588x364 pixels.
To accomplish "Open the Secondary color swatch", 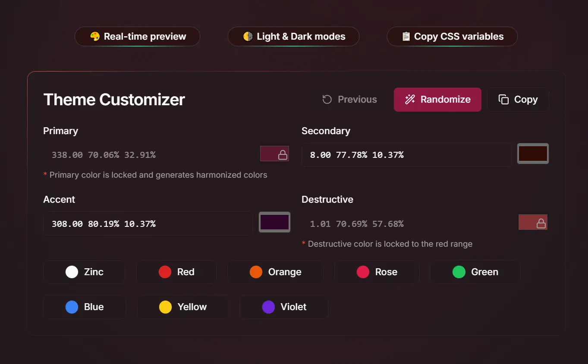I will pyautogui.click(x=533, y=153).
